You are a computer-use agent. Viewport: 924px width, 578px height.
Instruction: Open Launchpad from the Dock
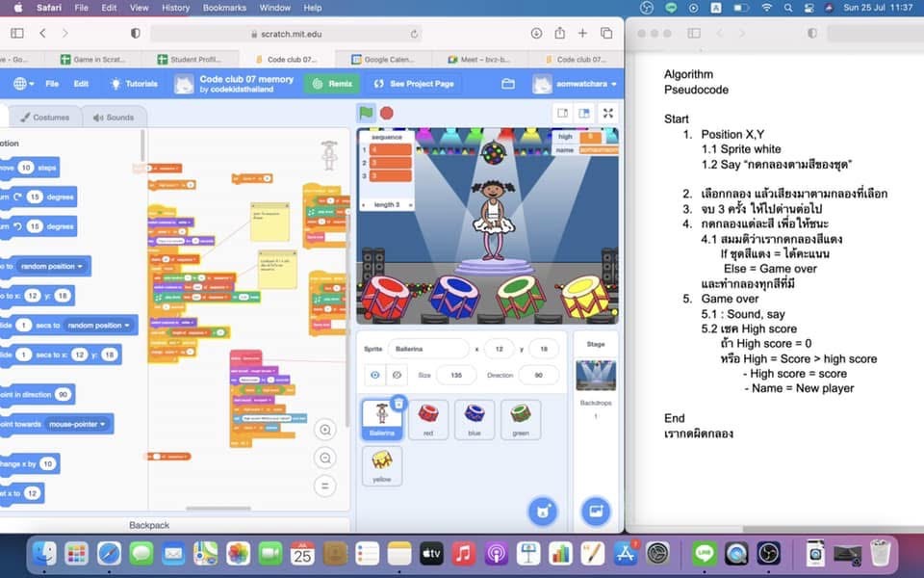pos(77,554)
